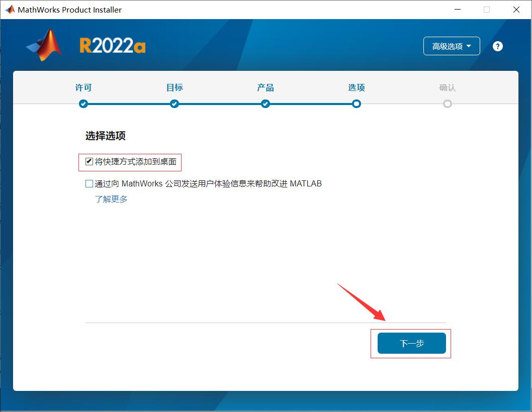The image size is (532, 412).
Task: Enable sending user experience information to MathWorks
Action: click(x=88, y=183)
